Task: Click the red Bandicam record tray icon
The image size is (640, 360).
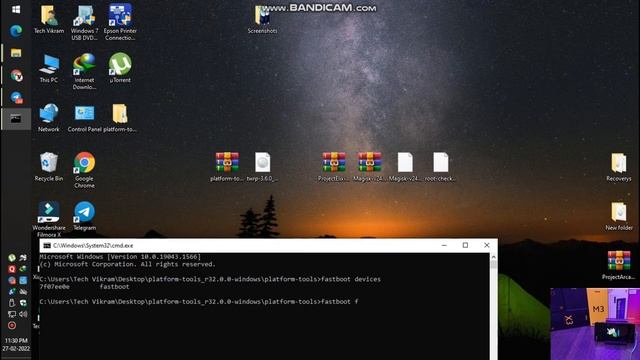Action: coord(12,325)
